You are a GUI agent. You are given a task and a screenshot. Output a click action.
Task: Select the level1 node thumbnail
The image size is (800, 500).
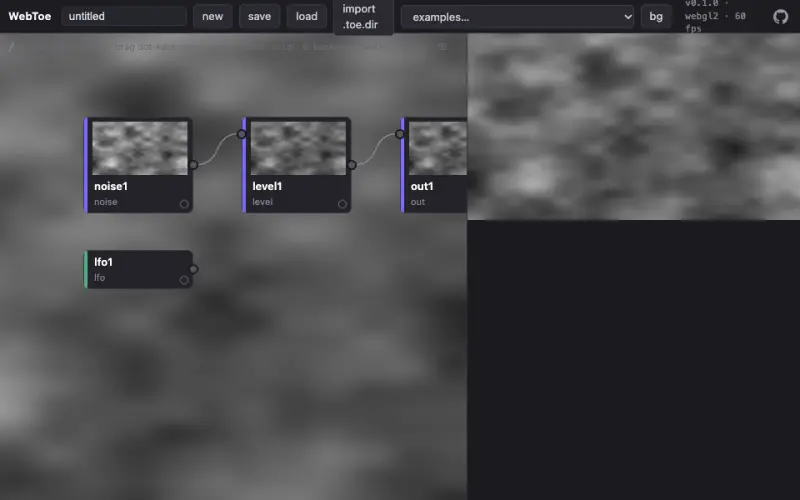pos(298,148)
